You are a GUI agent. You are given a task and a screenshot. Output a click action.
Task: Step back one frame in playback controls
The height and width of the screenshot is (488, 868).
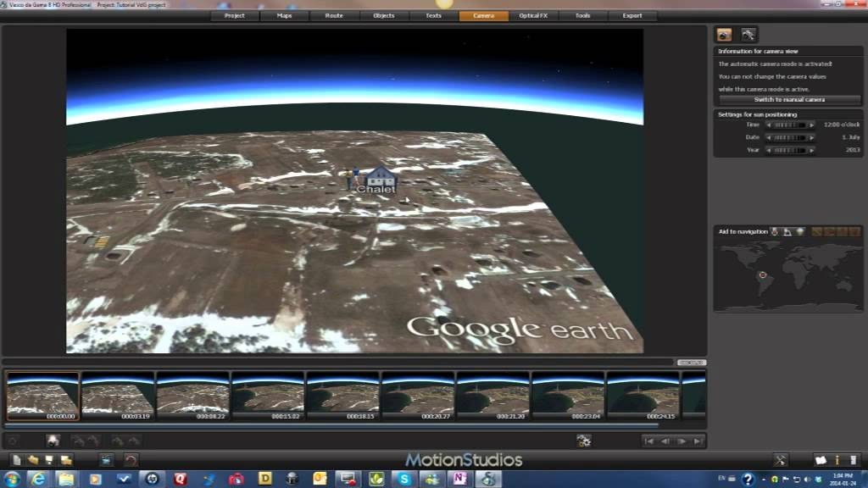click(x=665, y=441)
